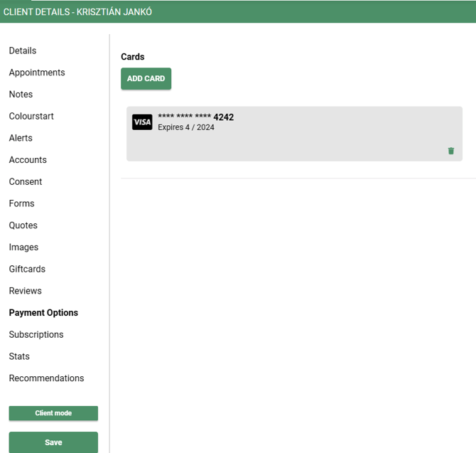Screen dimensions: 476x453
Task: View client Stats
Action: (20, 356)
